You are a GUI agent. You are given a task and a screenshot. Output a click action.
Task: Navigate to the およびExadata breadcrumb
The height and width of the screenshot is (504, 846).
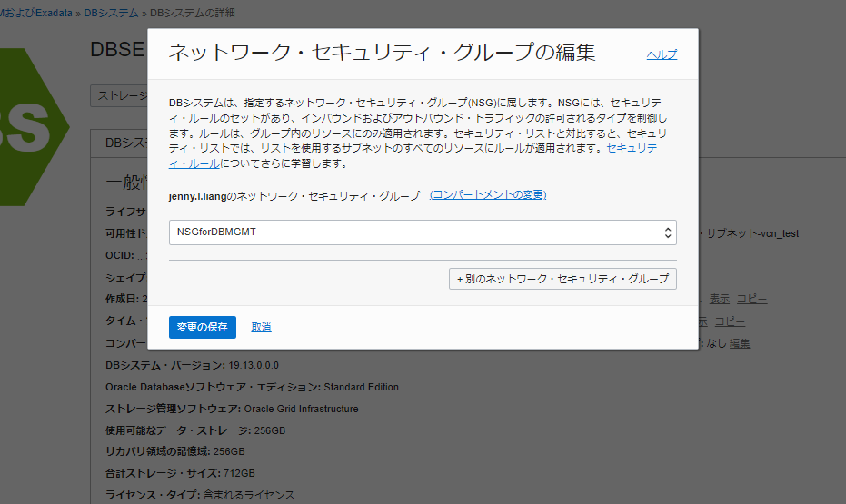tap(36, 14)
